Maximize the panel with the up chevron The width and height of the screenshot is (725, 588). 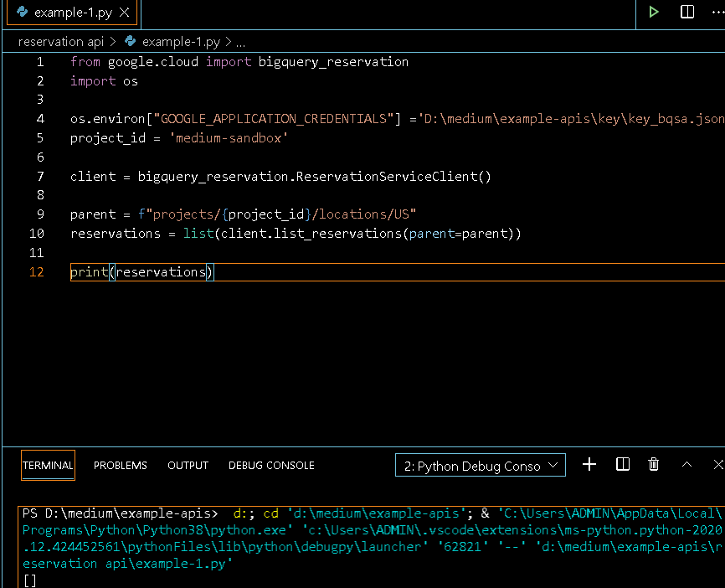(x=686, y=465)
